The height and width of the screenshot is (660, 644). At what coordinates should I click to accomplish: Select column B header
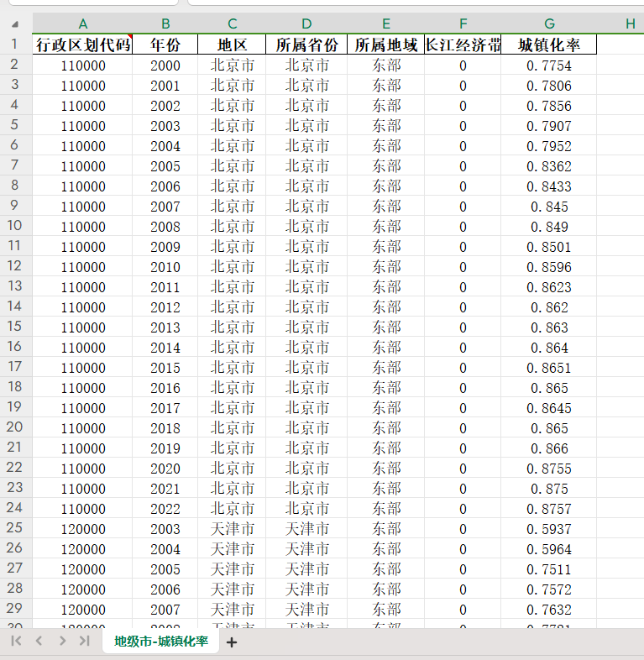(165, 24)
